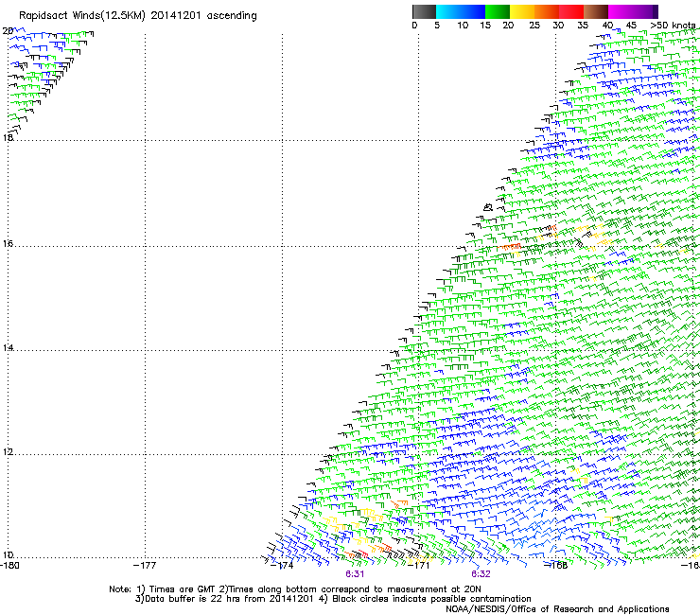The height and width of the screenshot is (615, 700).
Task: Click the 'Data buffer is 22 hrs' note line
Action: click(333, 599)
